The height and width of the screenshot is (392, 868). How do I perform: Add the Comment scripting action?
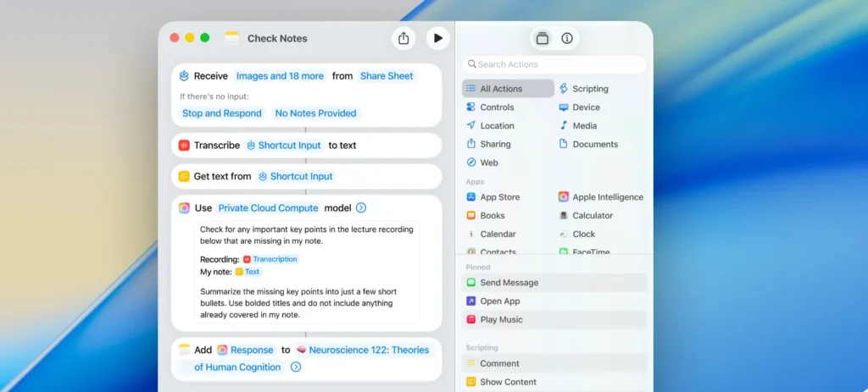pos(554,363)
